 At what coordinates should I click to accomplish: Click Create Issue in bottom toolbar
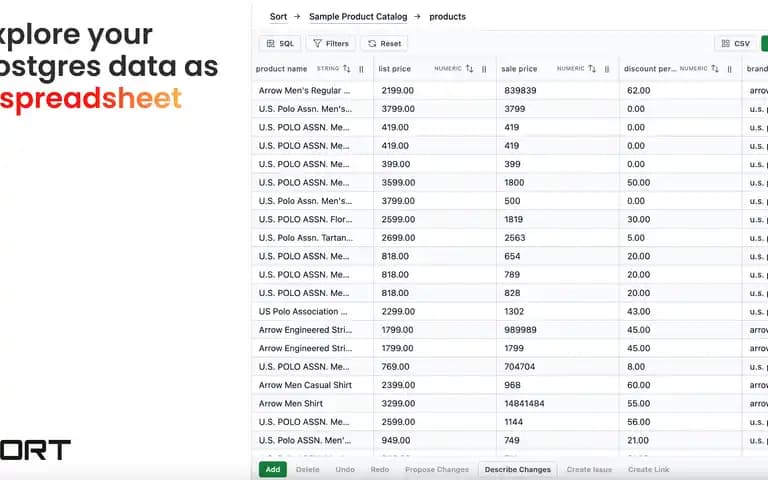tap(589, 469)
